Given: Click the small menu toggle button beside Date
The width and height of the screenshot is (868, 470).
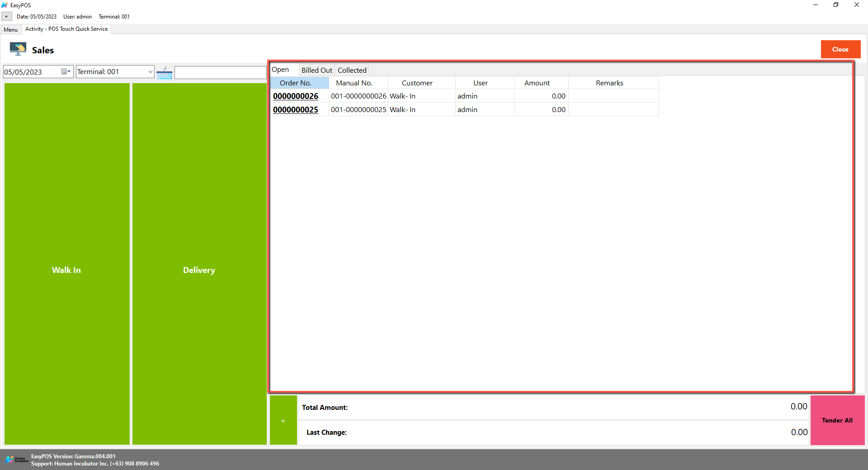Looking at the screenshot, I should [6, 17].
